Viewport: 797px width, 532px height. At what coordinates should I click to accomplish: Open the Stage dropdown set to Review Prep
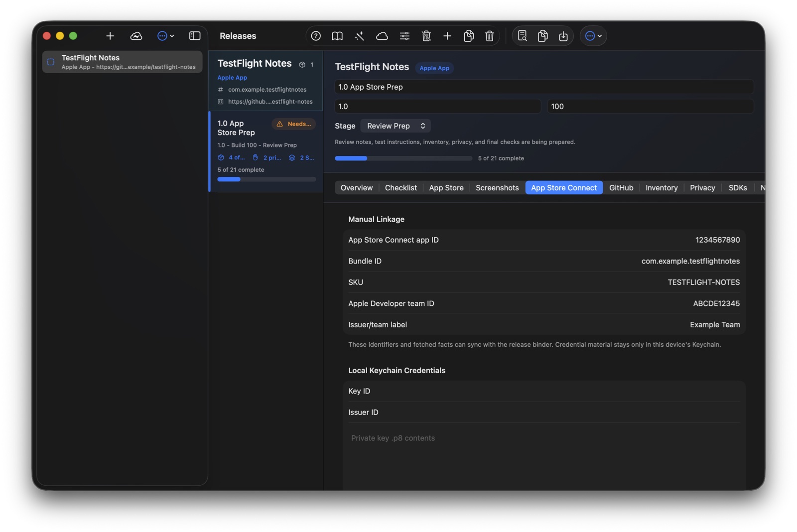396,126
